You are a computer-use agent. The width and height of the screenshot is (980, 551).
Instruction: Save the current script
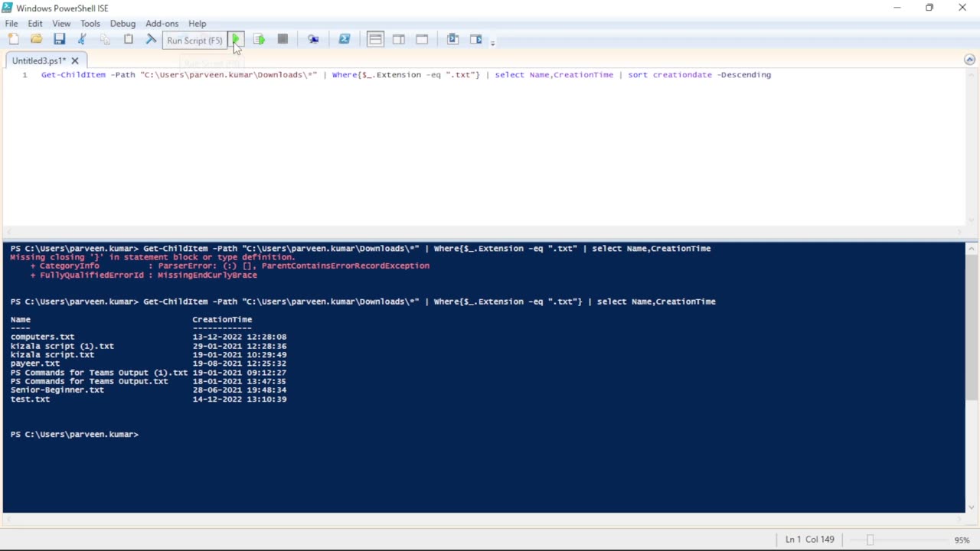(x=59, y=39)
